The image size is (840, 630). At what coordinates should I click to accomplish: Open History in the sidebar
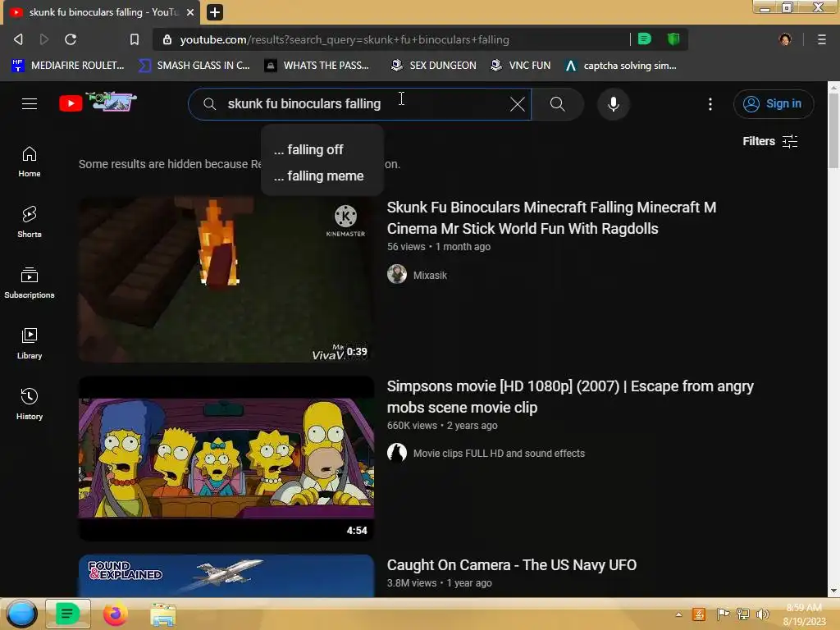pyautogui.click(x=30, y=404)
